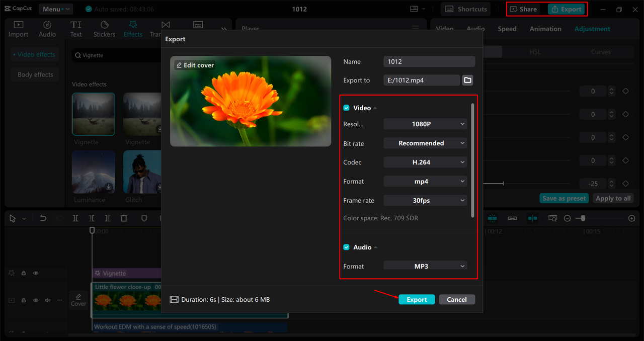
Task: Hide the video track with eye icon
Action: [x=36, y=300]
